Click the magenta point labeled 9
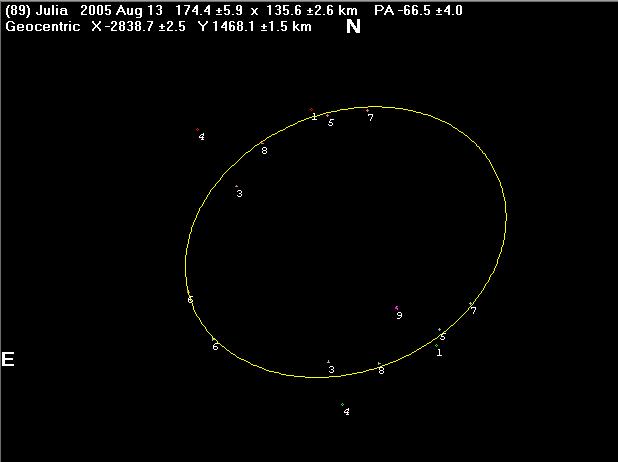 coord(396,308)
